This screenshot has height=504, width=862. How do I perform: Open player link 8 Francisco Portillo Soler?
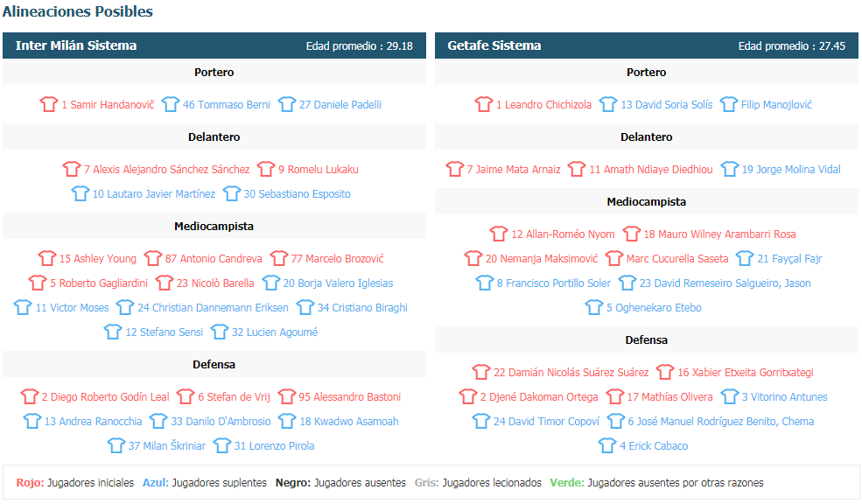[x=554, y=283]
